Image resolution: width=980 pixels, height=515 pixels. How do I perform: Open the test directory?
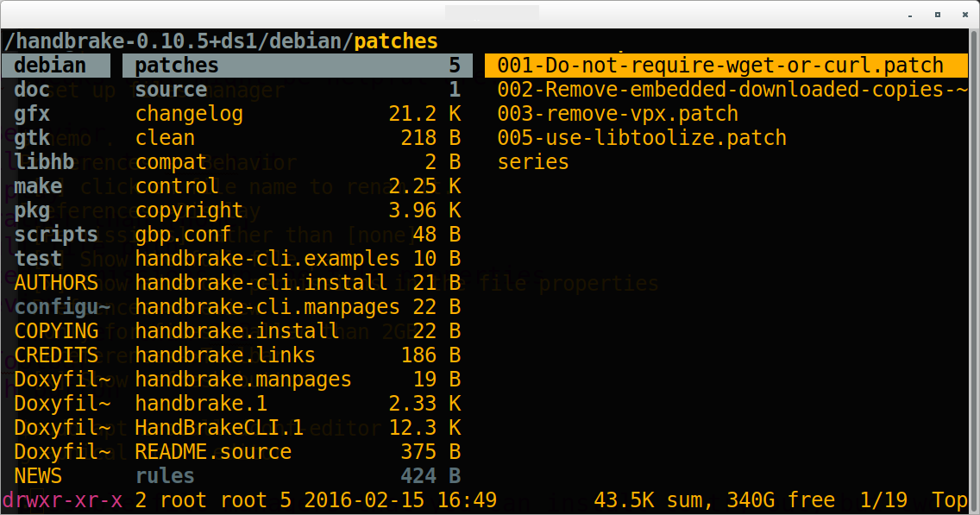[x=37, y=258]
